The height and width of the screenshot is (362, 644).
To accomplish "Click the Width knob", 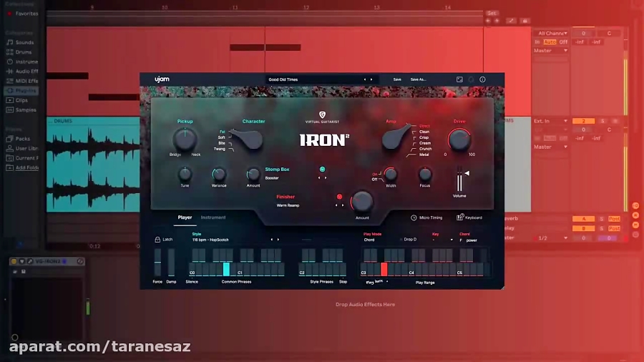I will pyautogui.click(x=391, y=175).
